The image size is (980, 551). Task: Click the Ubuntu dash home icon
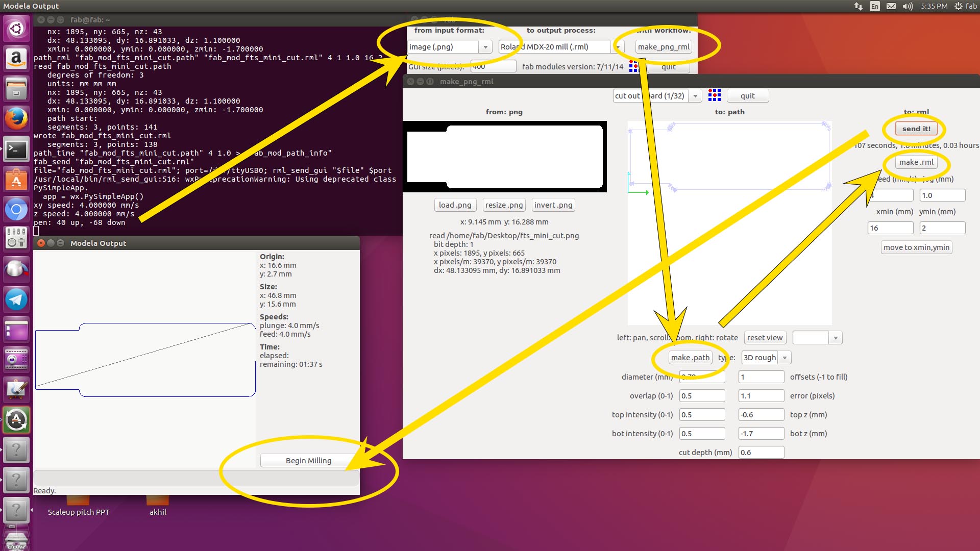coord(16,28)
